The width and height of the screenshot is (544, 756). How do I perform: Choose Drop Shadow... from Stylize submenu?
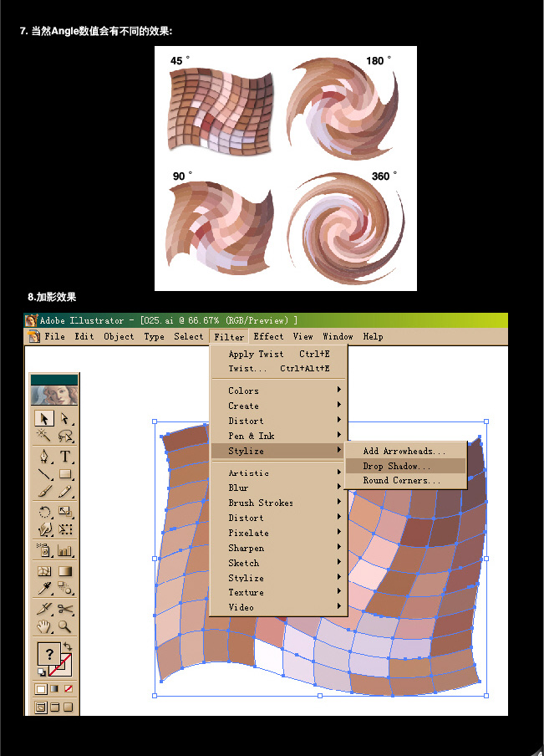(405, 466)
